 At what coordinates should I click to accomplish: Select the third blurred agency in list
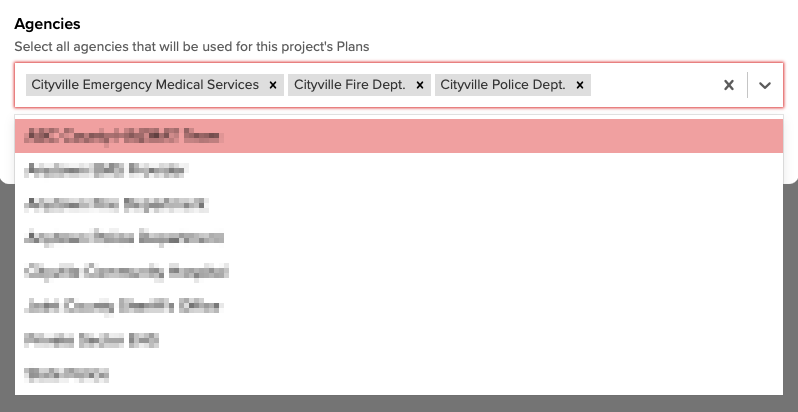[x=399, y=204]
